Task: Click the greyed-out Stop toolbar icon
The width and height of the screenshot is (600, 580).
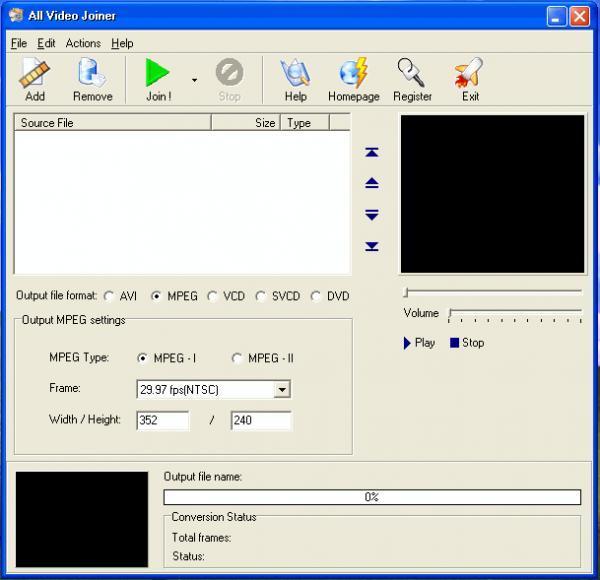Action: (x=229, y=80)
